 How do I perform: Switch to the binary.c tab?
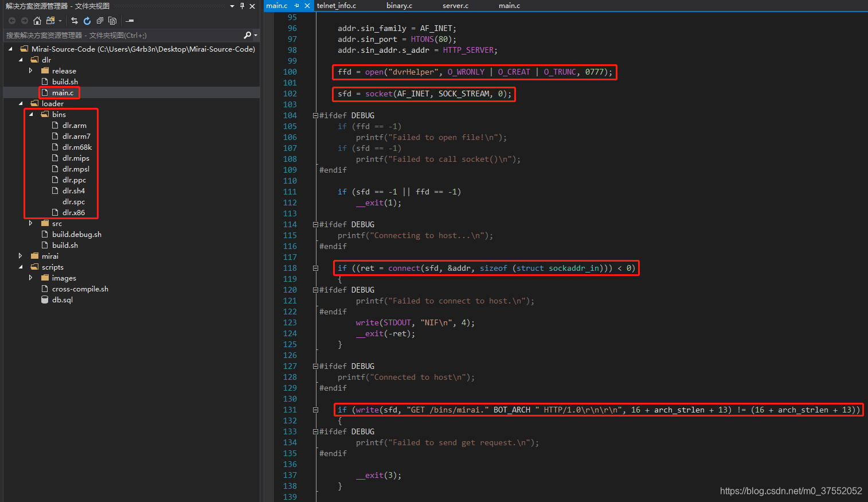coord(399,6)
